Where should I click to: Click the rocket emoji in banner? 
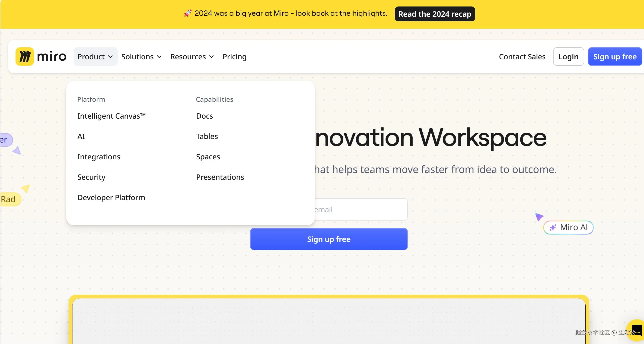[188, 13]
